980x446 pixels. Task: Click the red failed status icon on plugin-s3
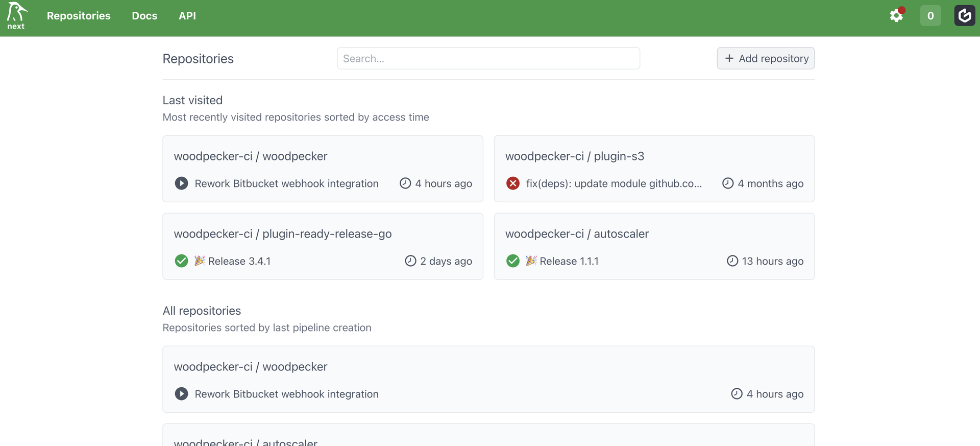(513, 183)
